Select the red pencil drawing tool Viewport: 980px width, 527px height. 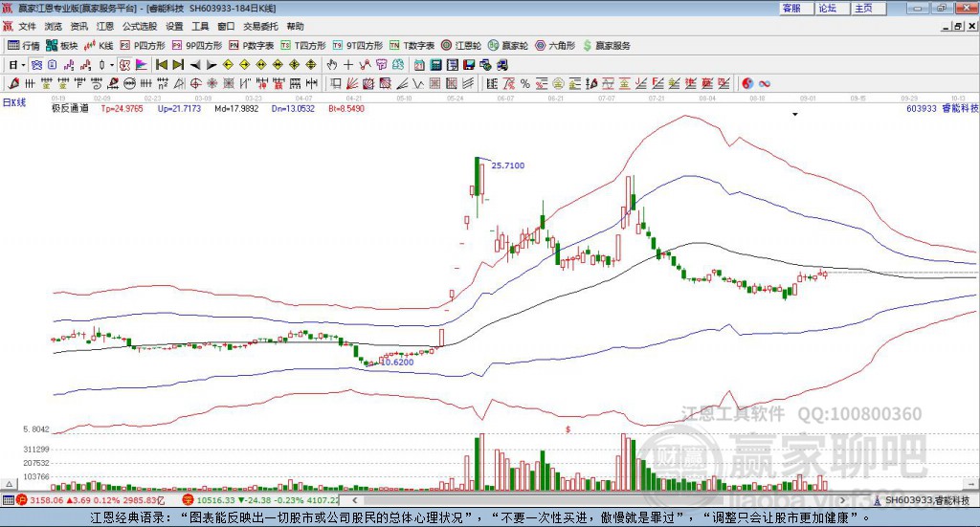[13, 83]
